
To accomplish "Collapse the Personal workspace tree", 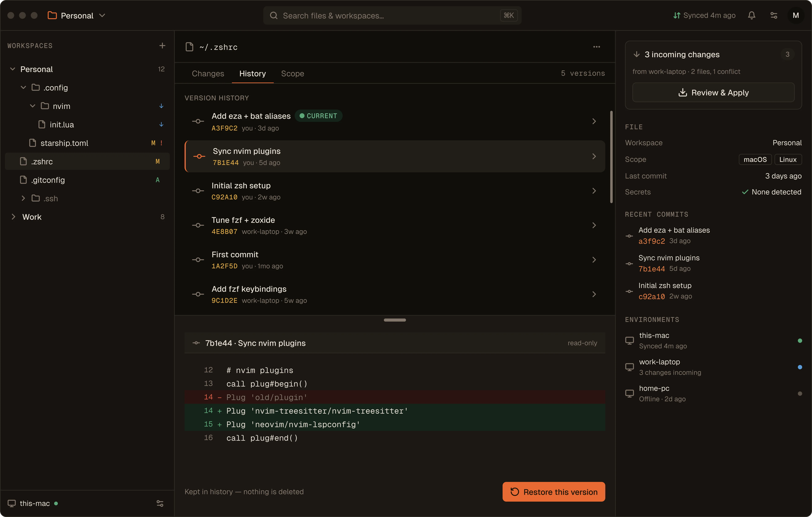I will point(12,69).
